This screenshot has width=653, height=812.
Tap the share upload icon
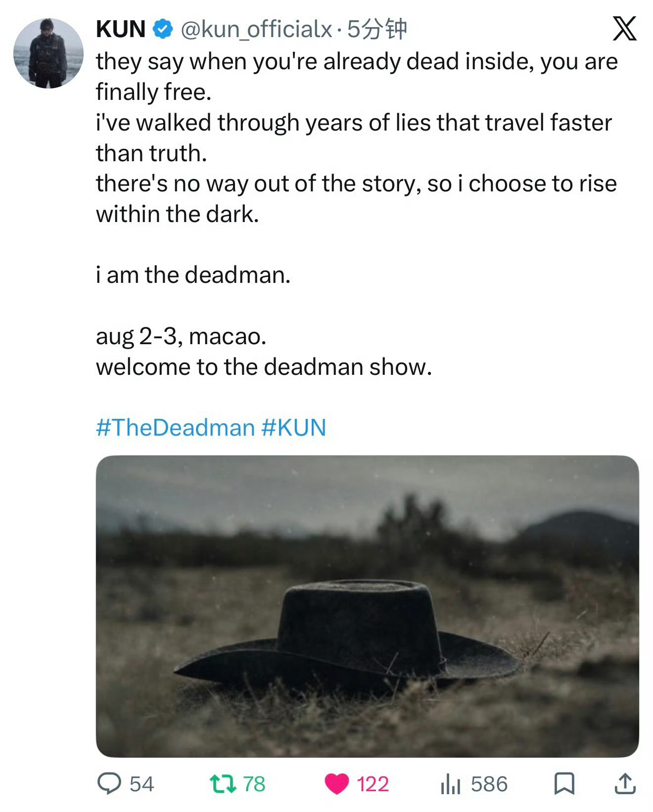pyautogui.click(x=625, y=783)
